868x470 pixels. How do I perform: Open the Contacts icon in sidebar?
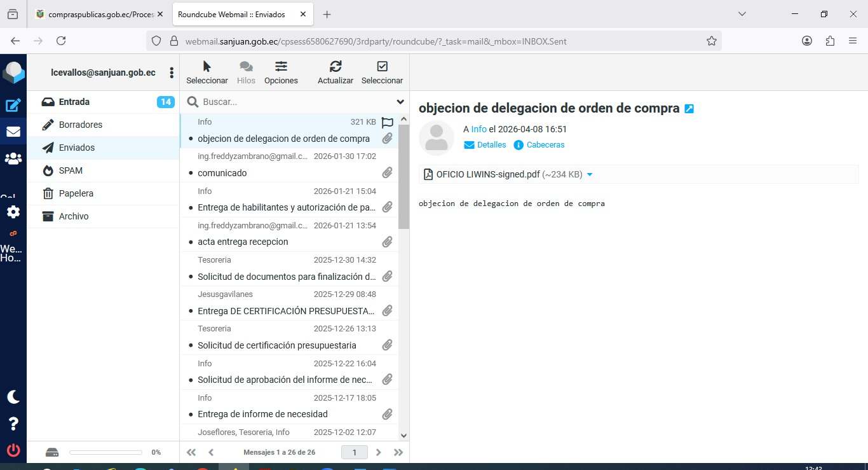tap(13, 158)
